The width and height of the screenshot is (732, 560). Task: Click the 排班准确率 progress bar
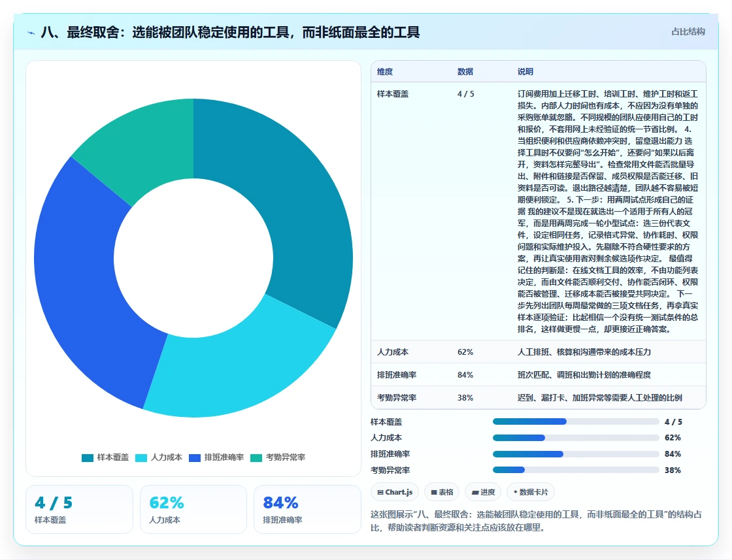(x=576, y=454)
